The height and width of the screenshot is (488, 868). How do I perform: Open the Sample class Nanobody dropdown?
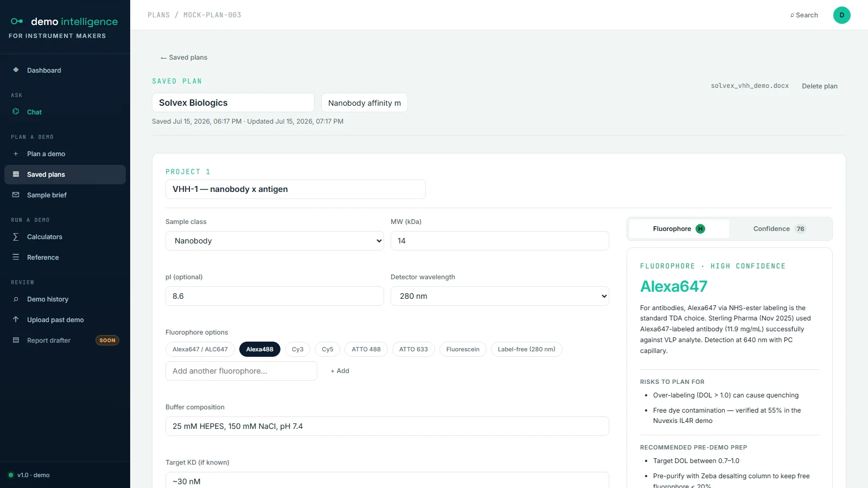pos(275,241)
